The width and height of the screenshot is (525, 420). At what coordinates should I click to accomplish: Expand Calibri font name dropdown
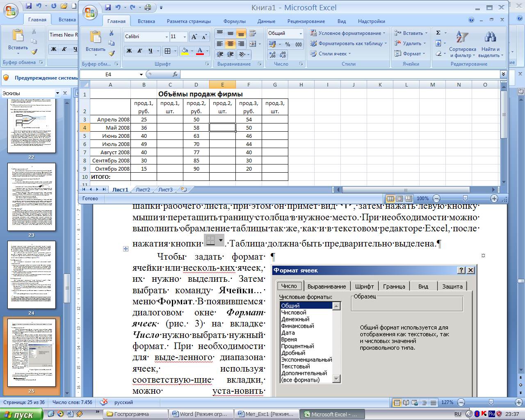click(x=167, y=37)
